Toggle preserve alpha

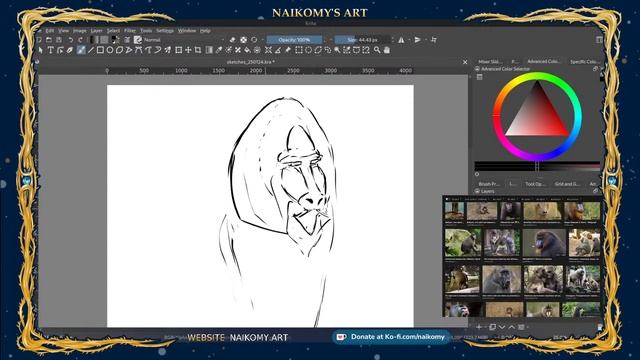coord(243,40)
